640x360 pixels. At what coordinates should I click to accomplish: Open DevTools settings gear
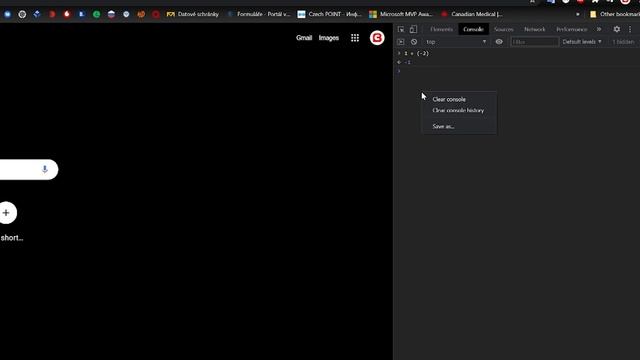(x=617, y=29)
